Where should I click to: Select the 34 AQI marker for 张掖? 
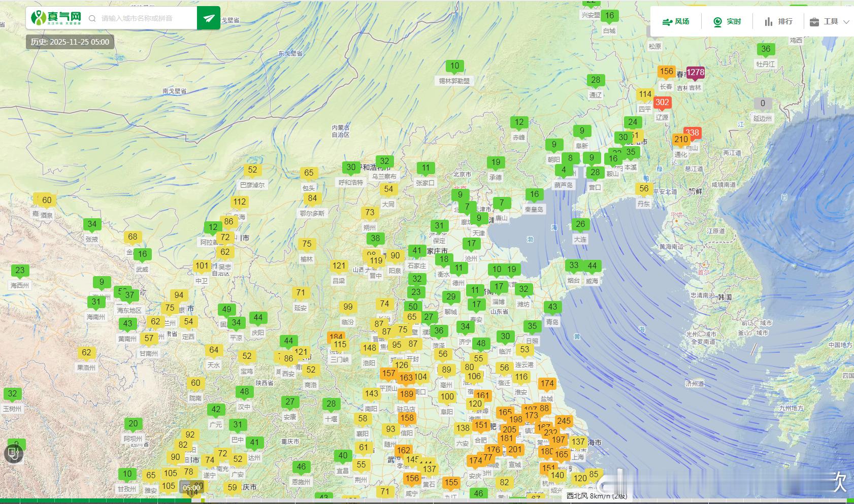pos(92,224)
